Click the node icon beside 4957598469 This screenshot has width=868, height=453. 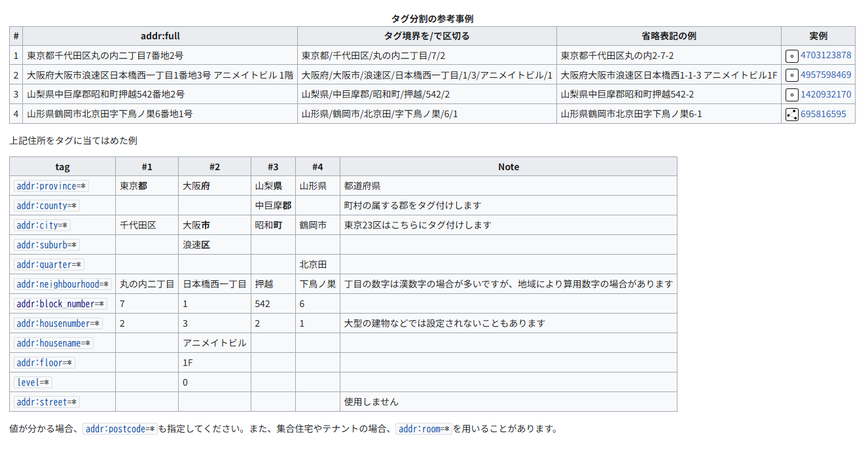pyautogui.click(x=791, y=75)
